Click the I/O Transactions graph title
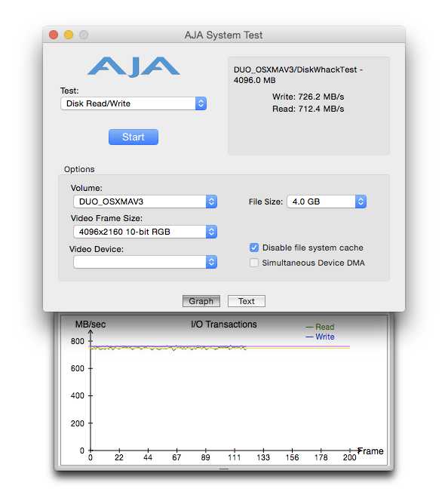 pyautogui.click(x=224, y=324)
